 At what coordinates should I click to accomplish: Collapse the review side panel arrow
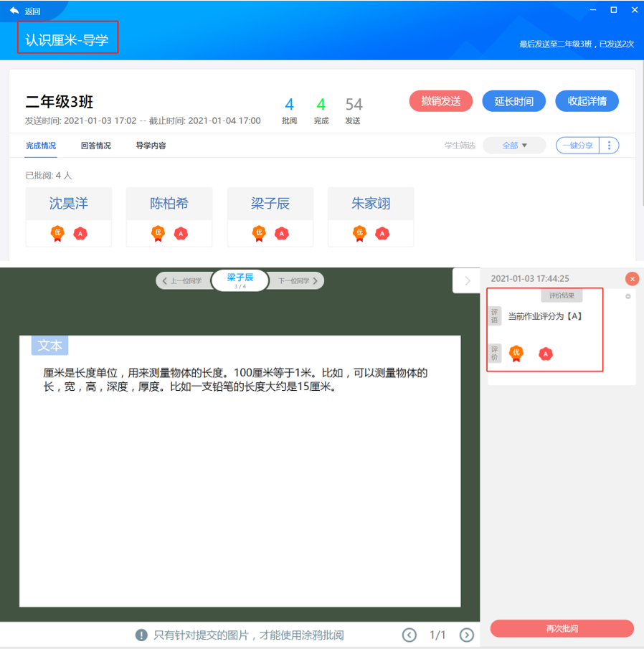click(x=467, y=280)
